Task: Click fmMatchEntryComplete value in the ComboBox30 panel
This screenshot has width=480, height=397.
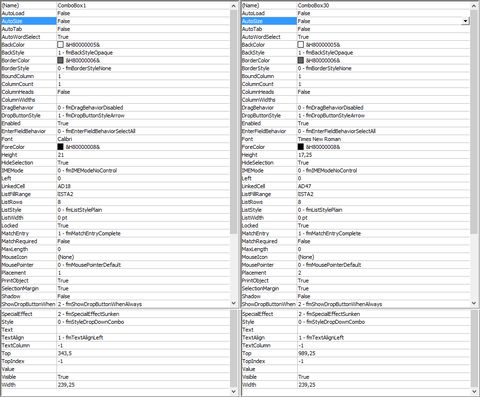Action: pyautogui.click(x=329, y=233)
